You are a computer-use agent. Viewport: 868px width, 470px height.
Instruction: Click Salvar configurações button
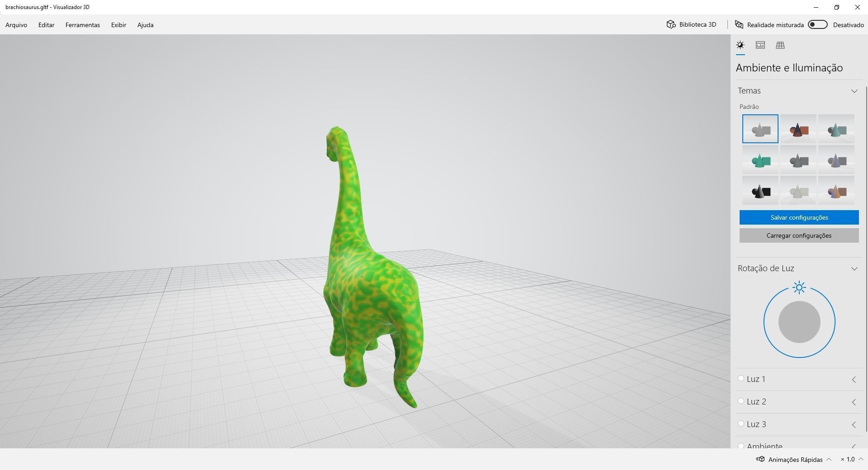coord(799,217)
